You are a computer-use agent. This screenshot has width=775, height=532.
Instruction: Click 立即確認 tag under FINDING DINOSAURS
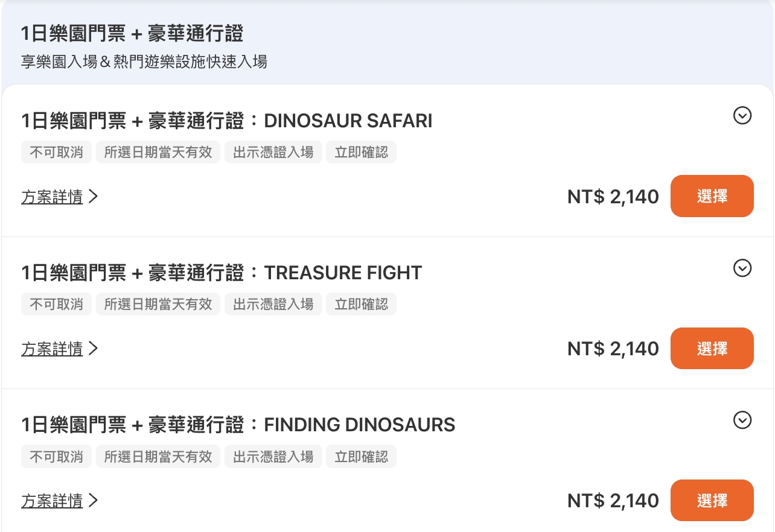point(361,457)
